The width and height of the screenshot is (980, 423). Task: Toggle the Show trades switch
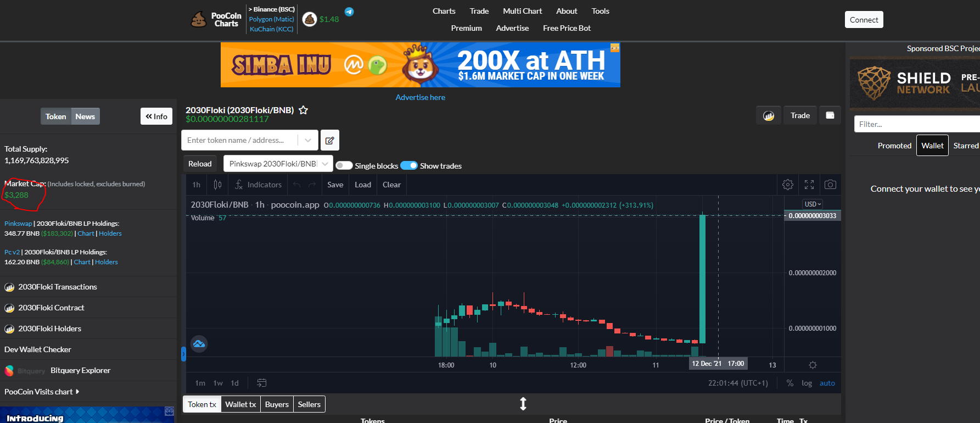409,165
